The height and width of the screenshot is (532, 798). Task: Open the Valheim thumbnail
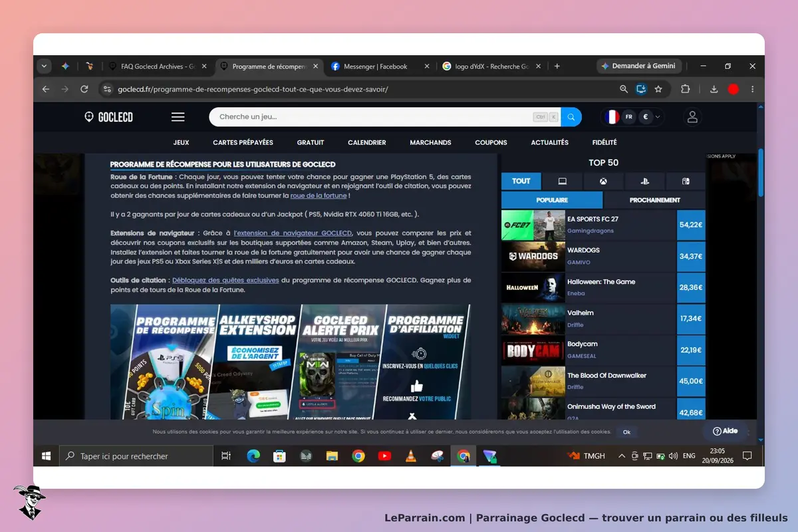tap(533, 319)
